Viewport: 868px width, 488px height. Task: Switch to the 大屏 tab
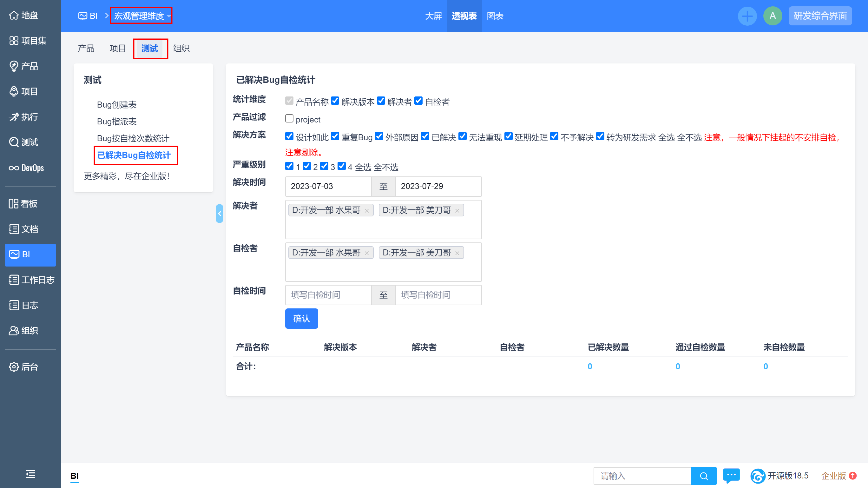pos(433,16)
